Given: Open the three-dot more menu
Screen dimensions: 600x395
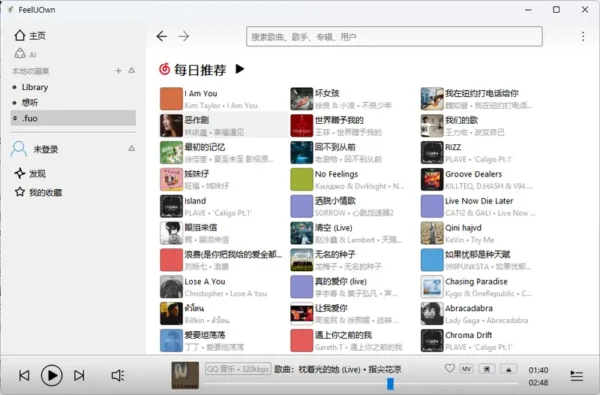Looking at the screenshot, I should point(583,36).
